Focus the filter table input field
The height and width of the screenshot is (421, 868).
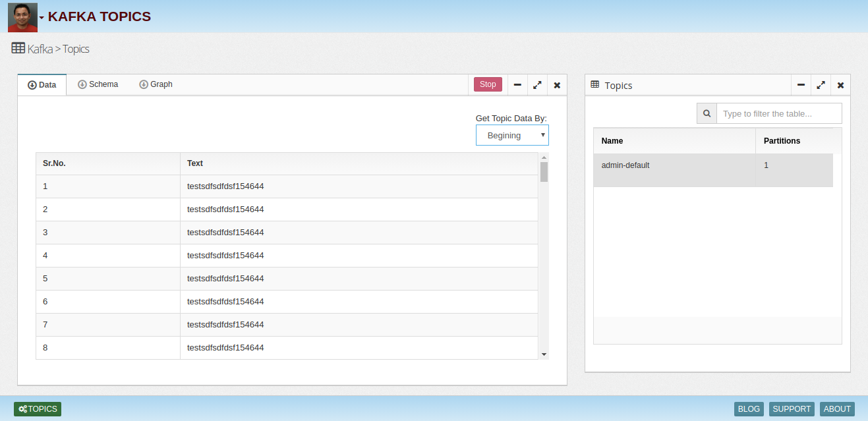click(779, 113)
